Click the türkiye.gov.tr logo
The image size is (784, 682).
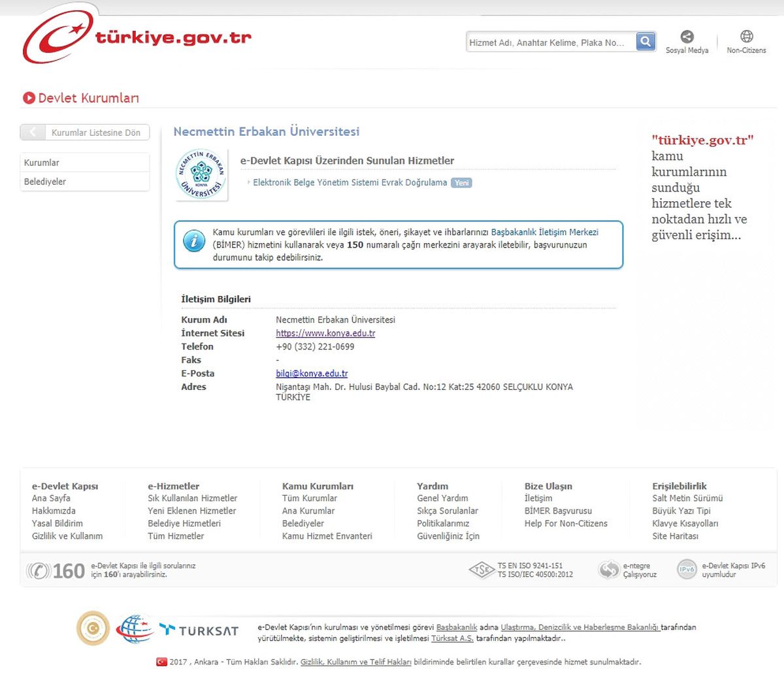(137, 37)
